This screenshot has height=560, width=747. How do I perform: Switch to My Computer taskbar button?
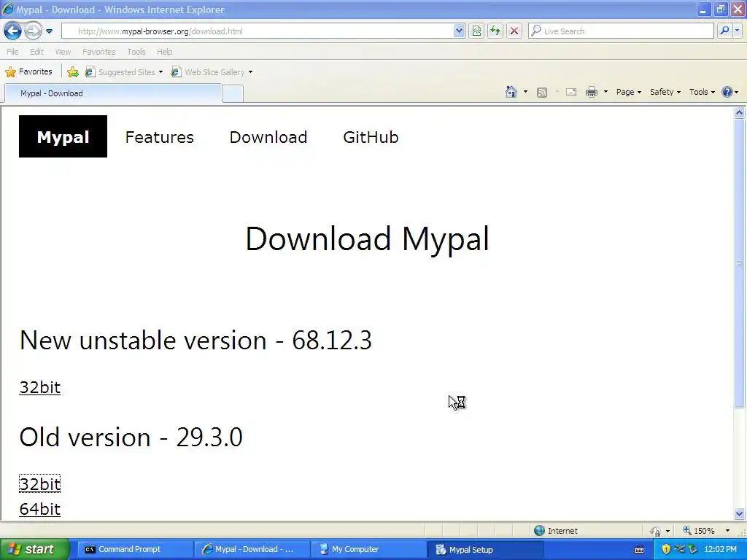[368, 550]
